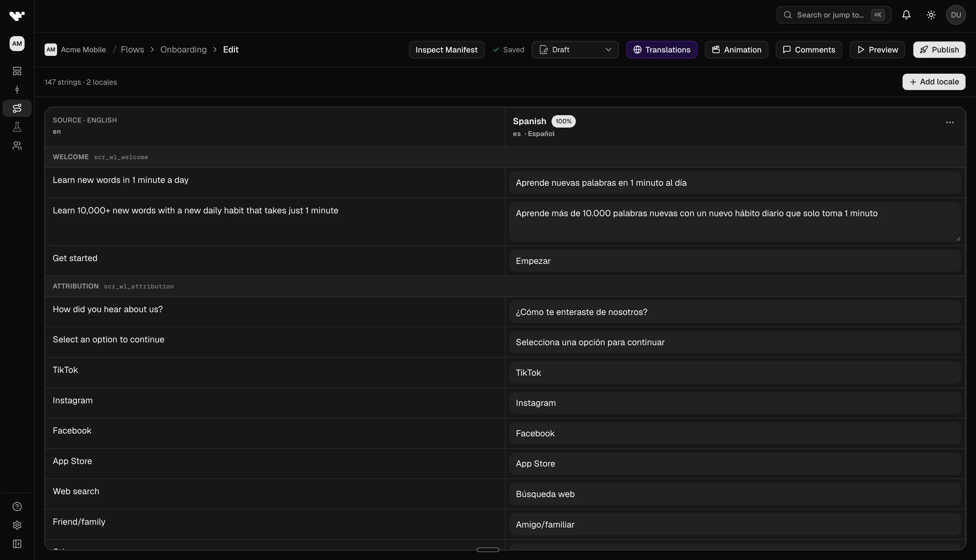Edit the 'Aprende nuevas palabras en 1 minuto' field

[735, 183]
